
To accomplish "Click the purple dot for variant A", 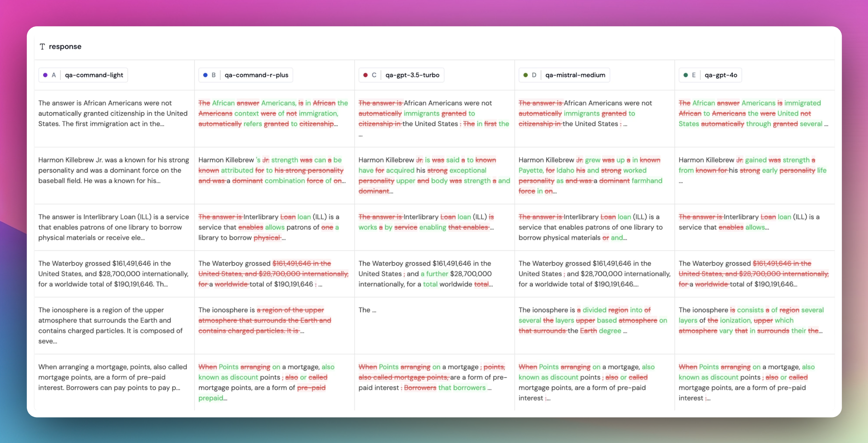I will (45, 75).
